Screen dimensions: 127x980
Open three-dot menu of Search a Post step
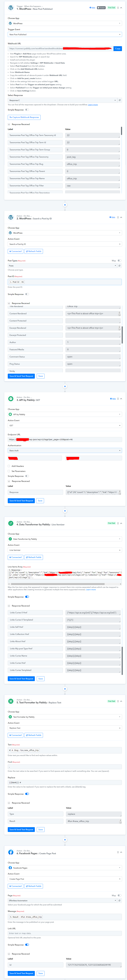tap(118, 217)
